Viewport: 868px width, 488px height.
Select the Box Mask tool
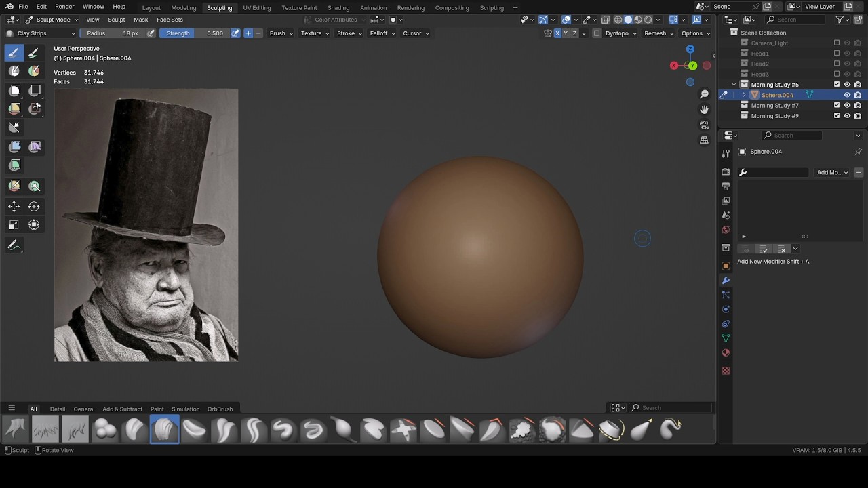click(x=14, y=90)
